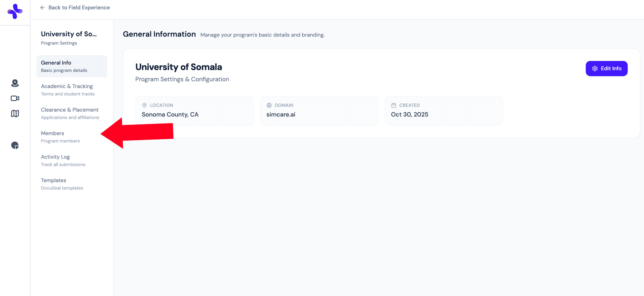Select the webcam icon in the left rail
Screen dimensions: 644x296
14,83
